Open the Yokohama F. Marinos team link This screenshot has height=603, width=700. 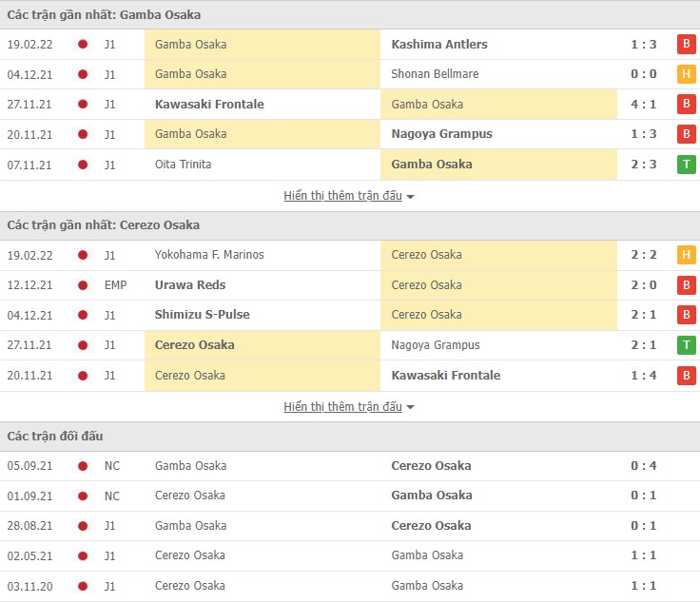coord(209,255)
